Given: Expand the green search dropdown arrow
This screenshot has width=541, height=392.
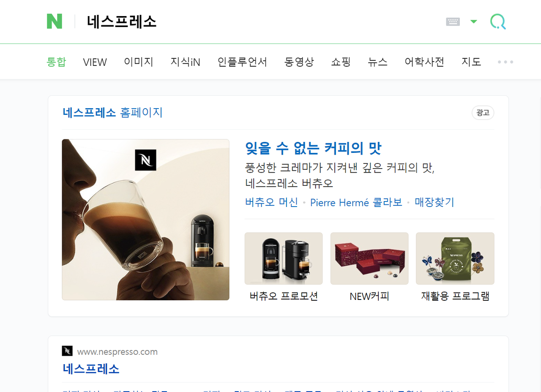Looking at the screenshot, I should (473, 22).
